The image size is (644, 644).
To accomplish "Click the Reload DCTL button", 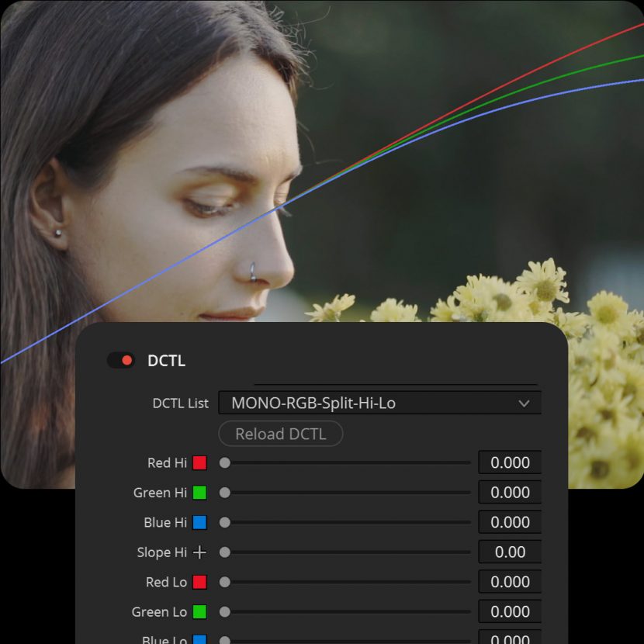I will tap(281, 434).
